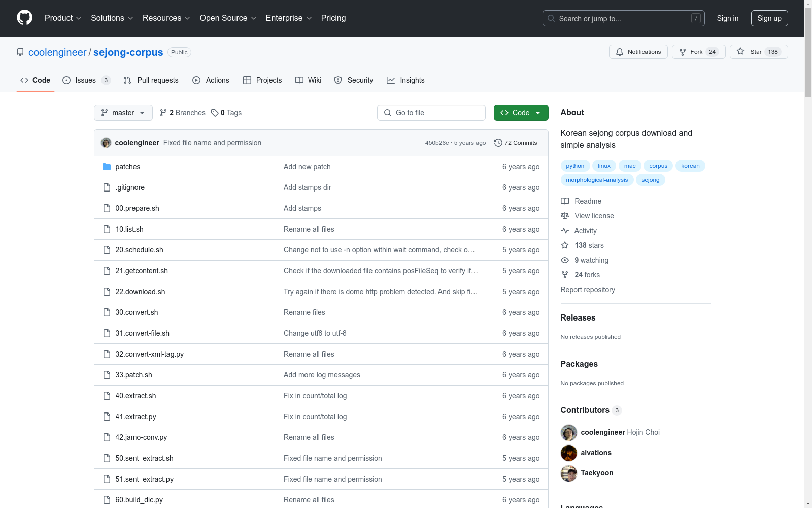Image resolution: width=812 pixels, height=508 pixels.
Task: Open the 42.jamo-conv.py file
Action: (141, 437)
